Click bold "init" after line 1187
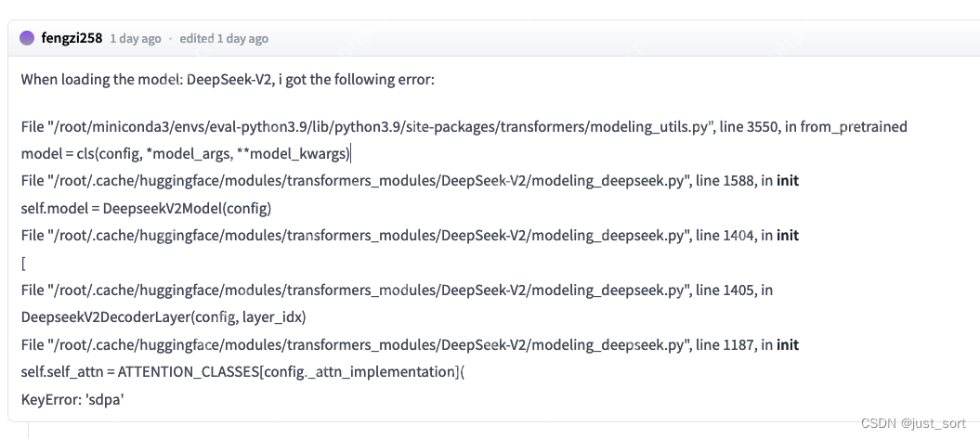 click(x=788, y=345)
